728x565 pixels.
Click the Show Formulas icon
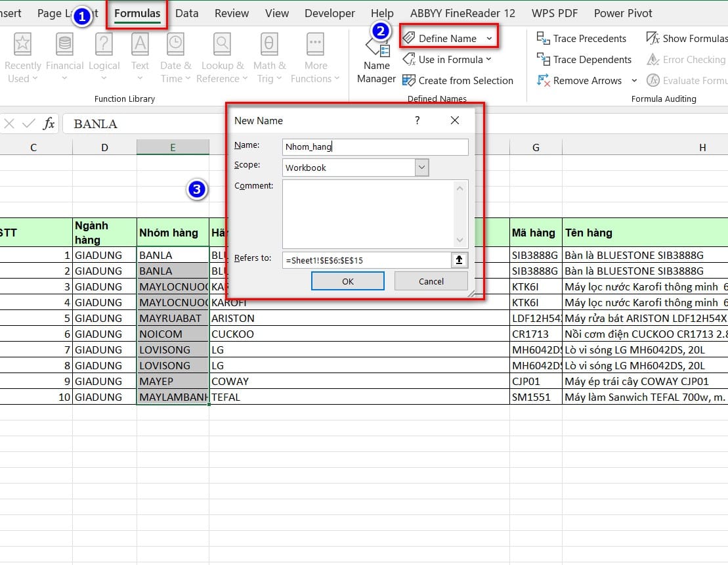pos(653,38)
